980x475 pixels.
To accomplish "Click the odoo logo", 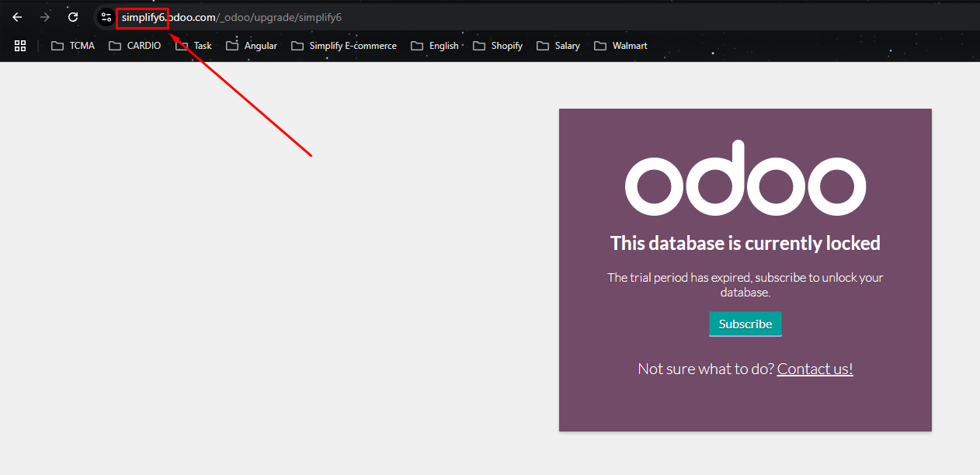I will [745, 178].
